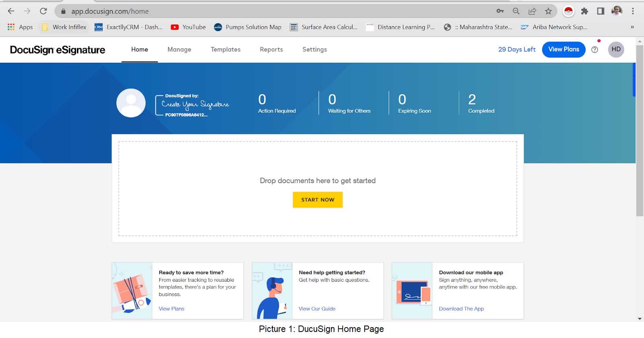The image size is (644, 338).
Task: Click the scrollbar down arrow
Action: (640, 319)
